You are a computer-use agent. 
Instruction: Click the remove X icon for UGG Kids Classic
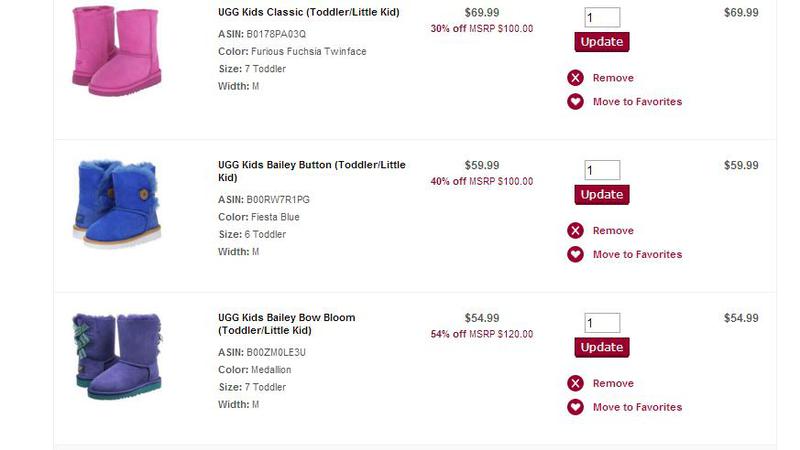pos(575,78)
